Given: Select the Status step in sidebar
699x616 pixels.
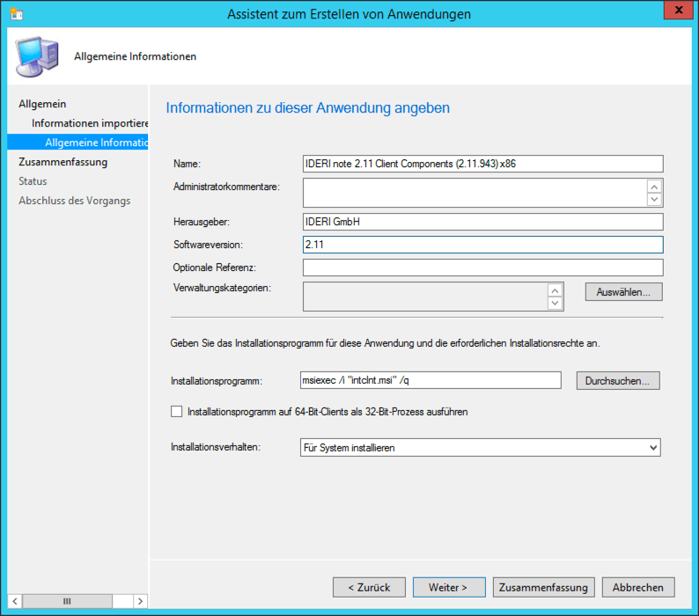Looking at the screenshot, I should [x=33, y=181].
